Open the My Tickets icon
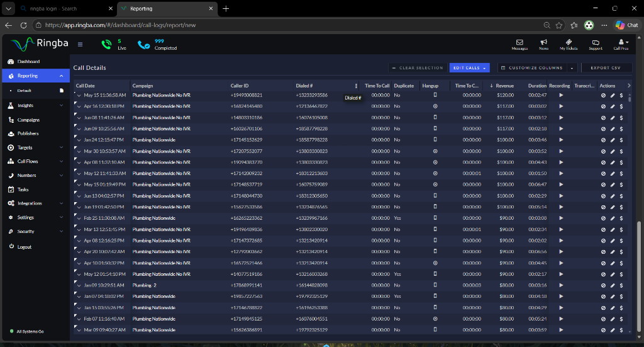 point(569,45)
